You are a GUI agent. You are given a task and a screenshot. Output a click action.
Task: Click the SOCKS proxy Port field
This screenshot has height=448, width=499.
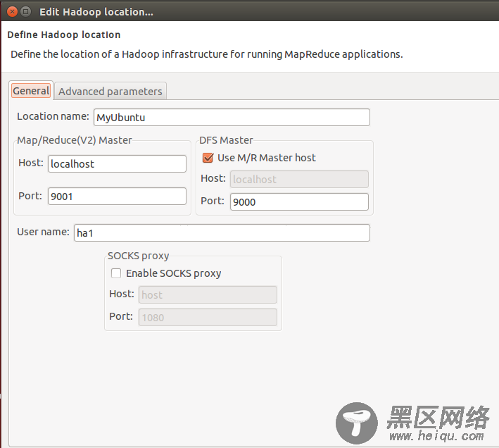[208, 317]
